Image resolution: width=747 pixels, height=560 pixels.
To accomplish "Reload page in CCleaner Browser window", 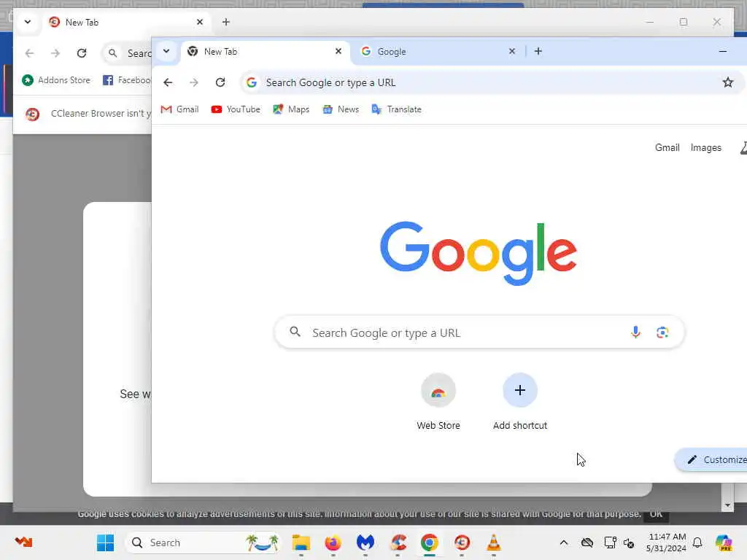I will [x=82, y=52].
